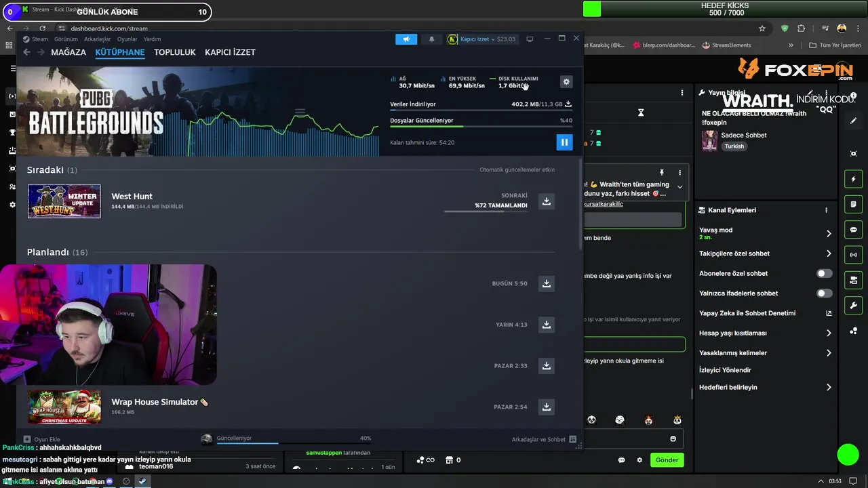Click download icon next to 11,3 GB
868x488 pixels.
click(x=568, y=104)
